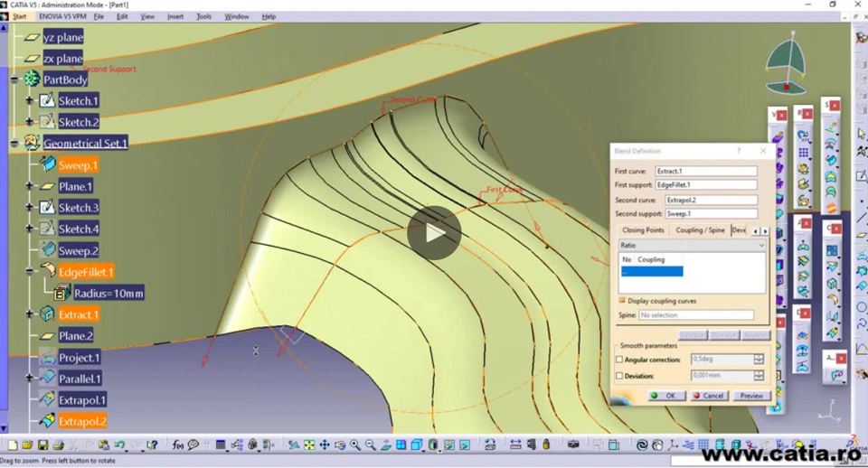868x468 pixels.
Task: Expand the Parallel.1 tree node
Action: pos(29,379)
